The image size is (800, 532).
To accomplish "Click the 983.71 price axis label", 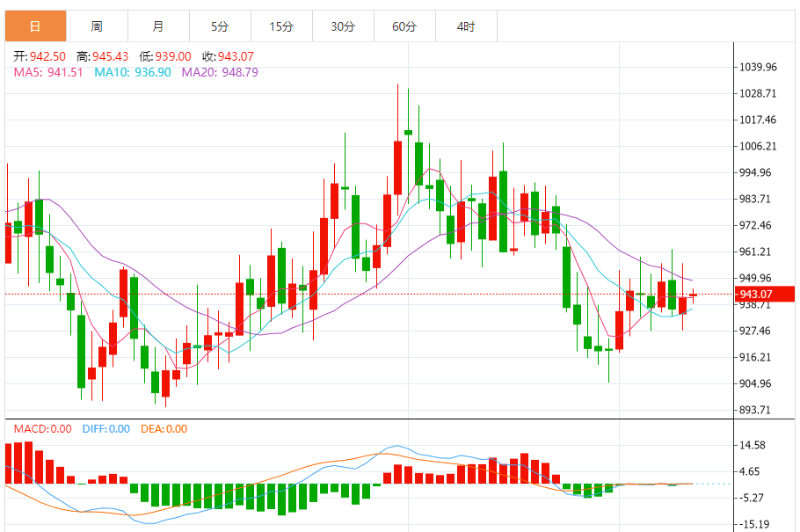I will pos(755,199).
